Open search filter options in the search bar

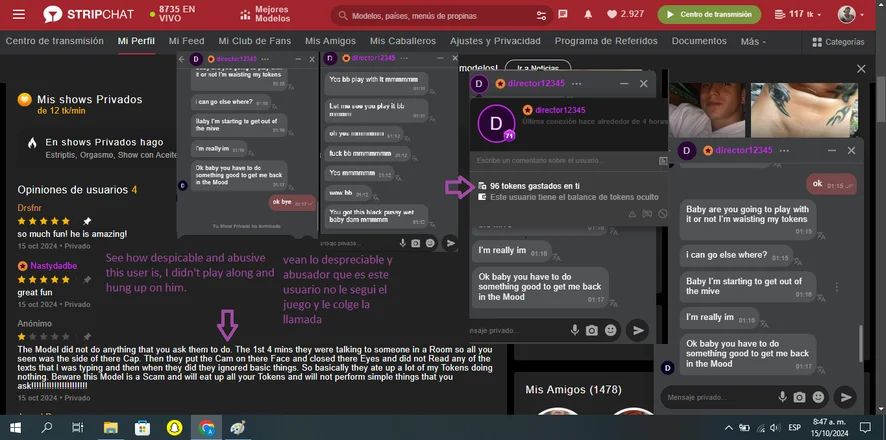(x=541, y=15)
